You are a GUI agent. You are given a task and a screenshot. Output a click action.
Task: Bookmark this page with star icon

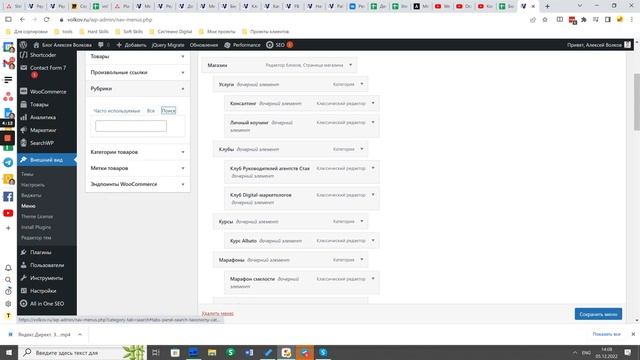point(544,20)
